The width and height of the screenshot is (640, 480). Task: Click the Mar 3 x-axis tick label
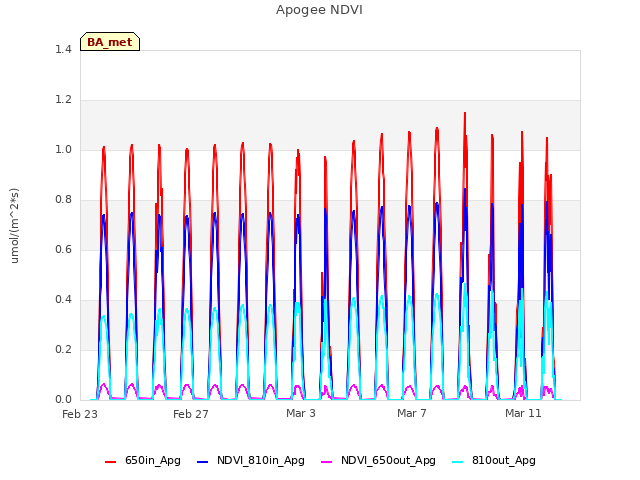(301, 413)
